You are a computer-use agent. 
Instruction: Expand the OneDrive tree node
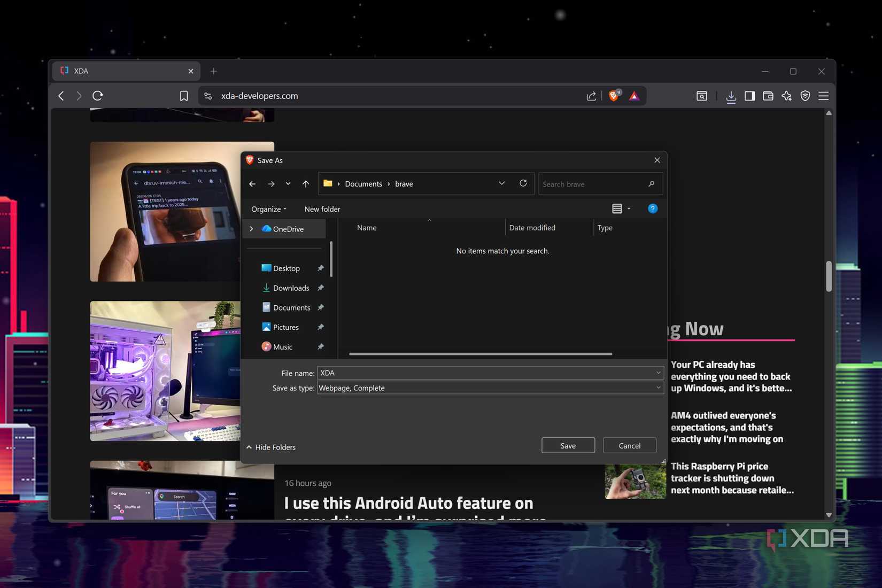[251, 229]
